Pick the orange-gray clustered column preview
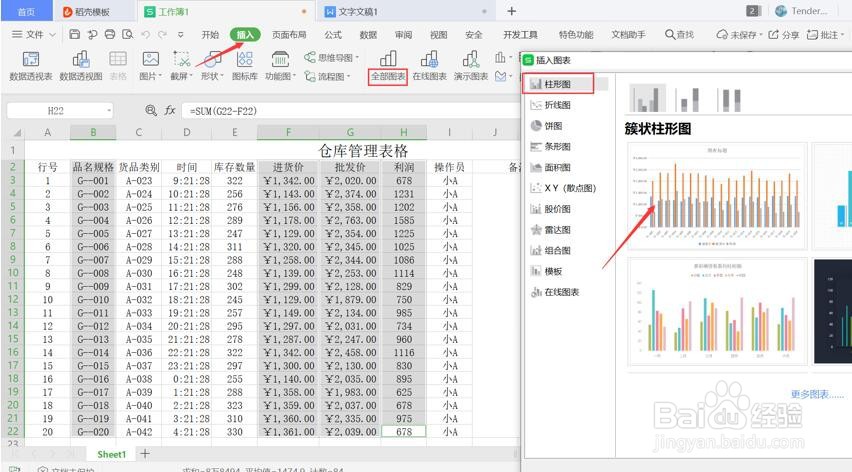Viewport: 852px width, 472px height. coord(717,196)
